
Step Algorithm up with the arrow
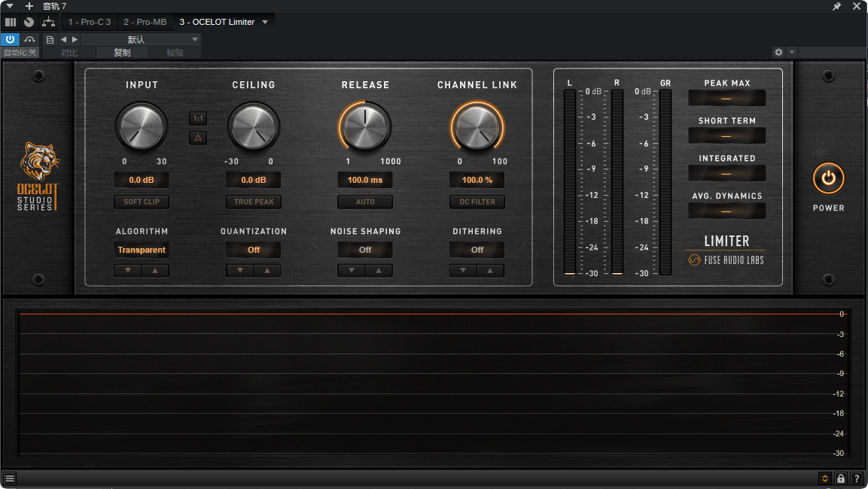(x=155, y=271)
